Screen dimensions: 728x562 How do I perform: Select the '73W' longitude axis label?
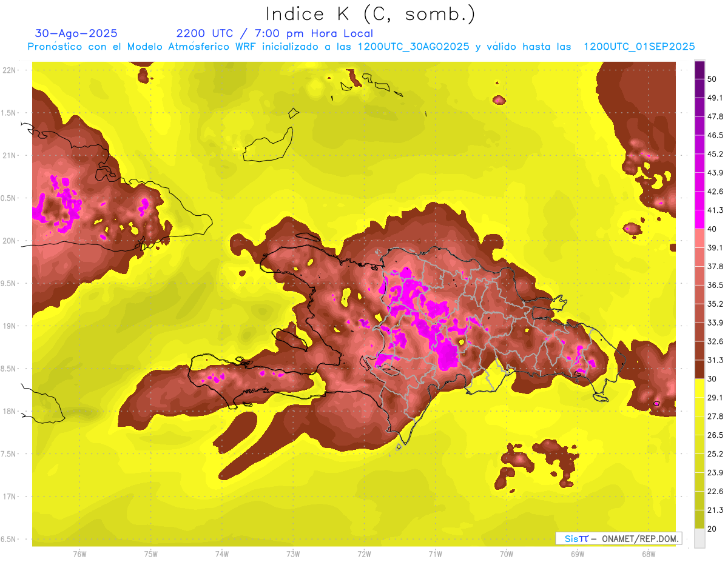click(x=293, y=554)
